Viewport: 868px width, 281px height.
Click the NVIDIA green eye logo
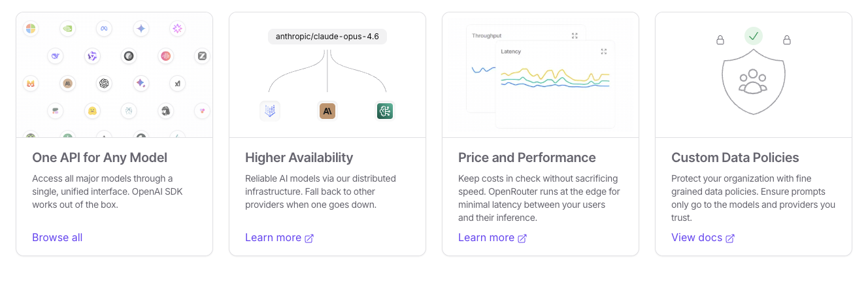(67, 28)
